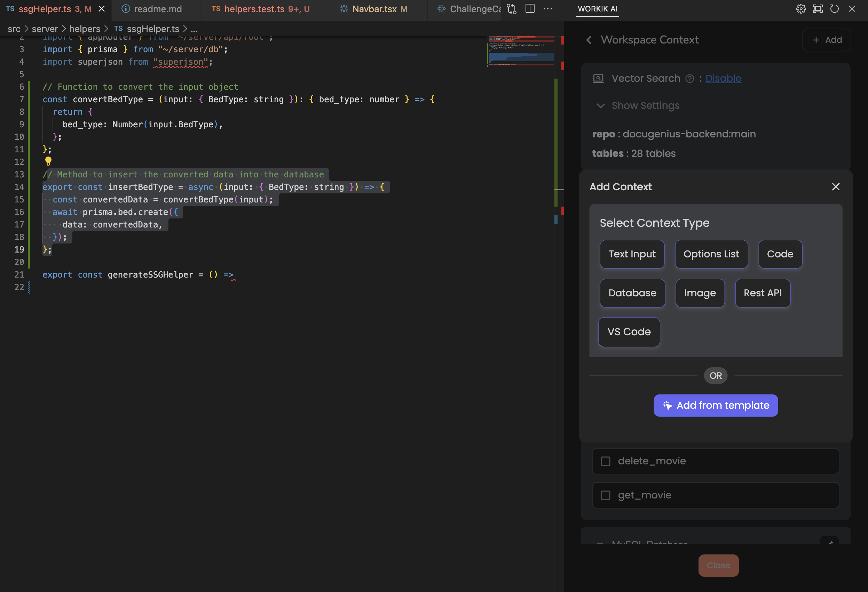Click the convertBedType declaration name

click(x=108, y=99)
